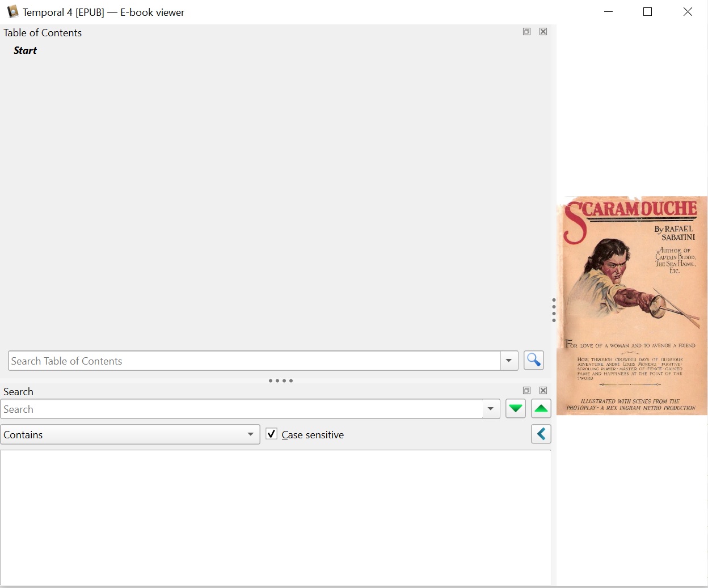Screen dimensions: 708x588
Task: Click the book Search text field
Action: pyautogui.click(x=242, y=409)
